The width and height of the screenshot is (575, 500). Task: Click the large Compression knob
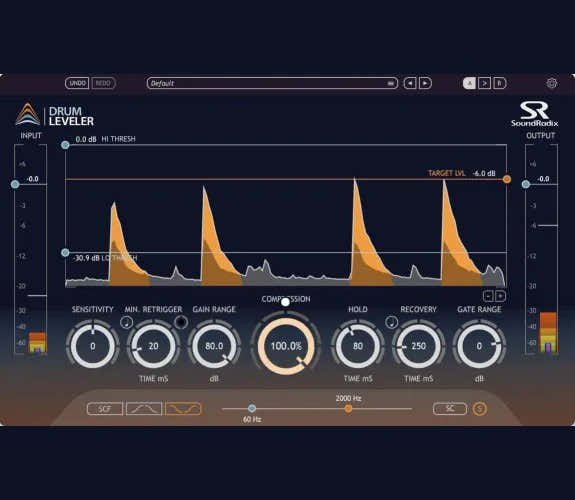(286, 346)
